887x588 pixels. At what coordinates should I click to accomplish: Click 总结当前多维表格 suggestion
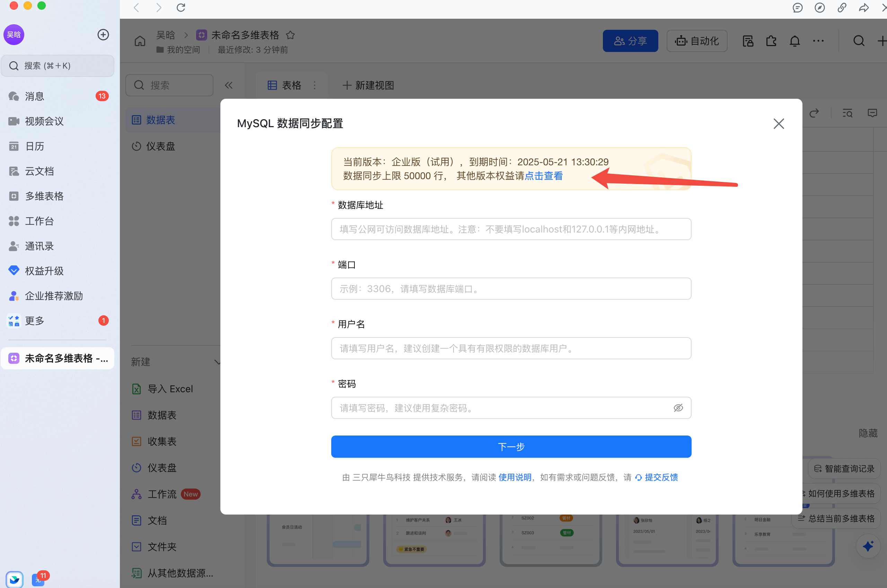coord(836,519)
